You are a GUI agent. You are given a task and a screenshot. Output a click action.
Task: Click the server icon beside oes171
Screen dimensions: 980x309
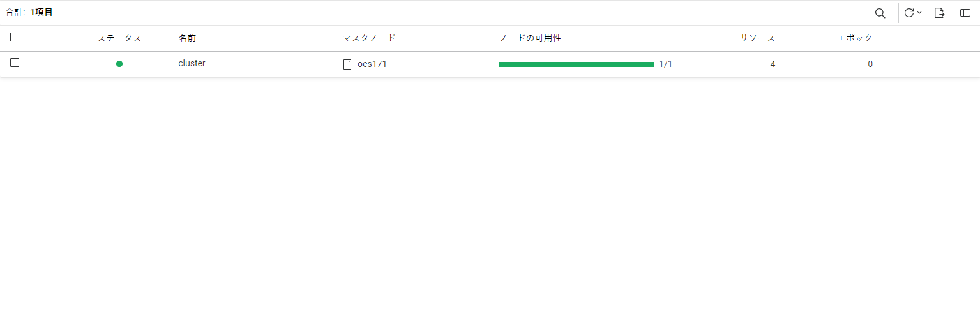point(347,64)
